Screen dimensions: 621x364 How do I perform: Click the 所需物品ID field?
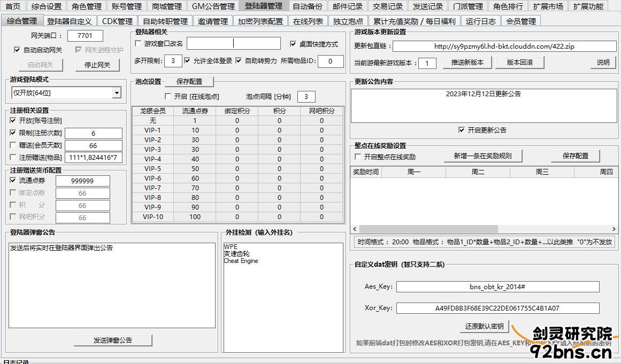point(331,61)
